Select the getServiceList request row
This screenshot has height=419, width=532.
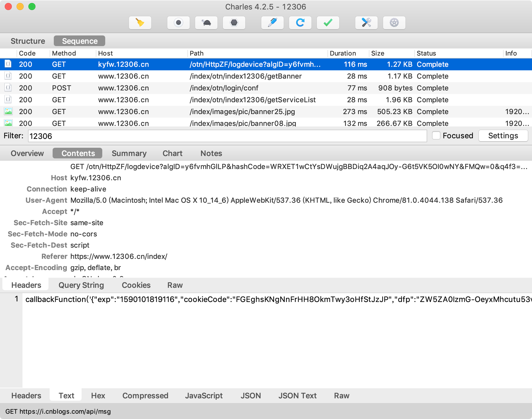click(x=266, y=100)
